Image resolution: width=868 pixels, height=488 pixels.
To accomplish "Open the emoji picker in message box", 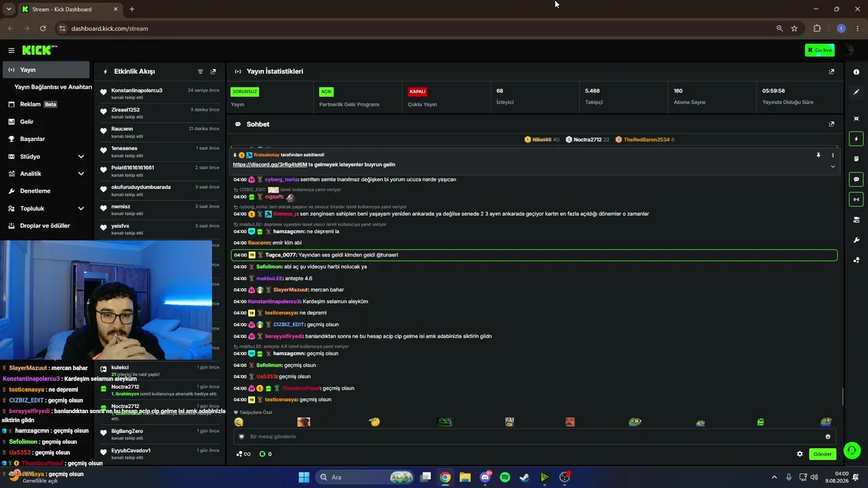I will (x=827, y=436).
